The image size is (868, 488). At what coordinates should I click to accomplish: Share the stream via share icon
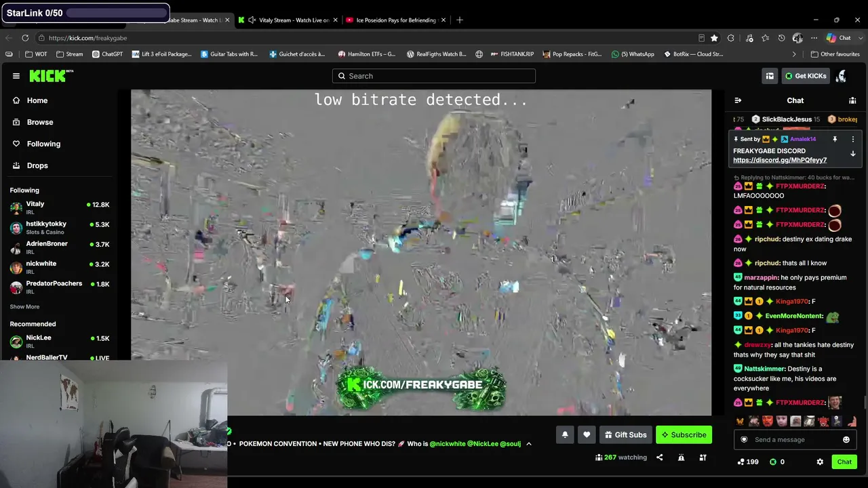click(x=659, y=457)
